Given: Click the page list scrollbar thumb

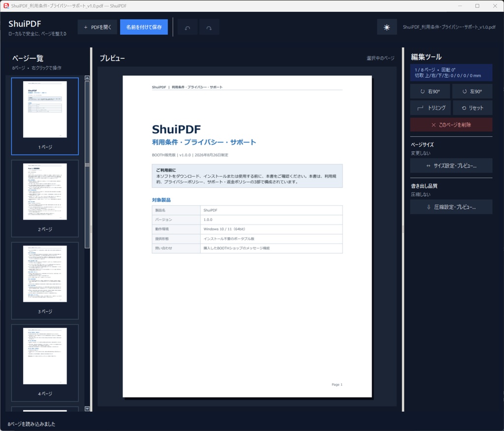Looking at the screenshot, I should pyautogui.click(x=87, y=164).
